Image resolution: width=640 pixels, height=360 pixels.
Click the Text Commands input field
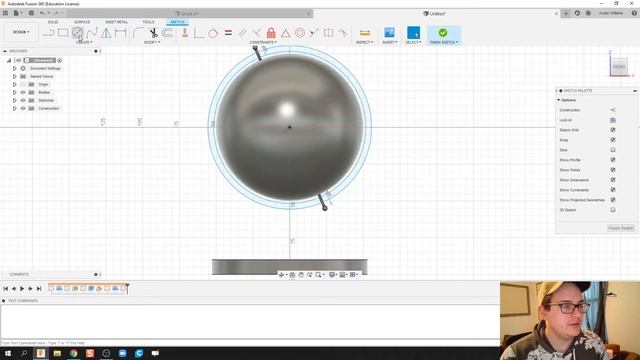[x=250, y=343]
